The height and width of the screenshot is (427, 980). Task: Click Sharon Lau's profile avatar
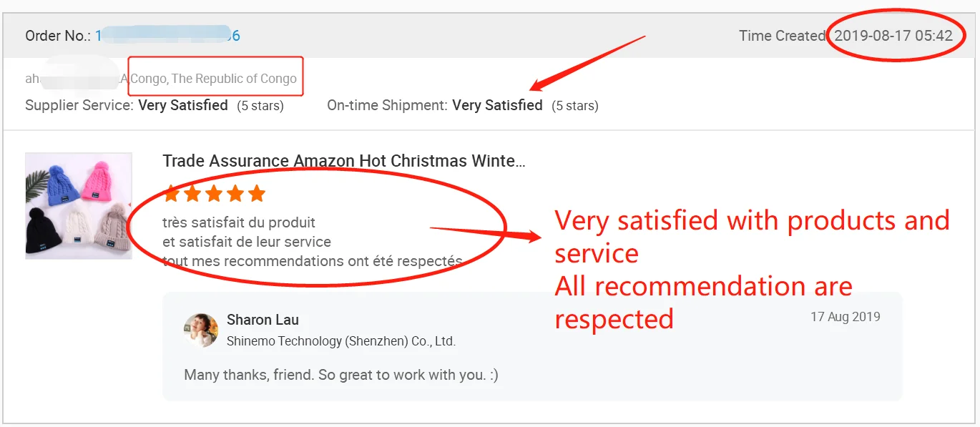coord(201,330)
